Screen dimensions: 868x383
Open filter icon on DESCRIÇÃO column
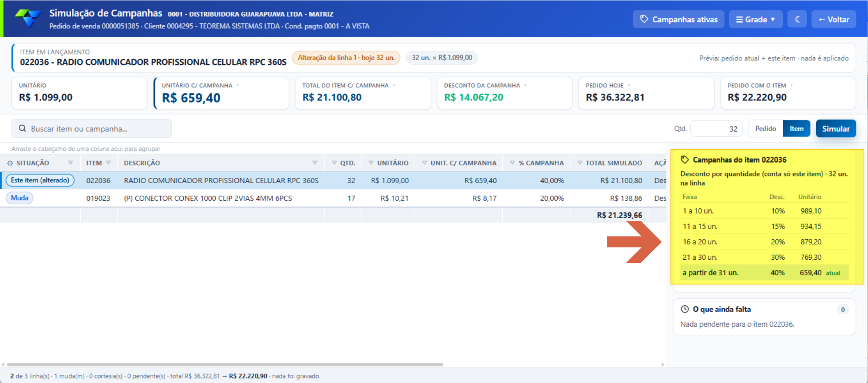pyautogui.click(x=315, y=163)
